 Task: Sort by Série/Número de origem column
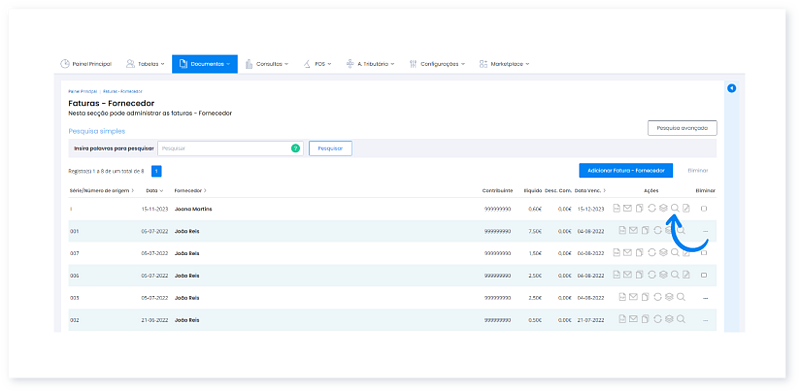[102, 190]
